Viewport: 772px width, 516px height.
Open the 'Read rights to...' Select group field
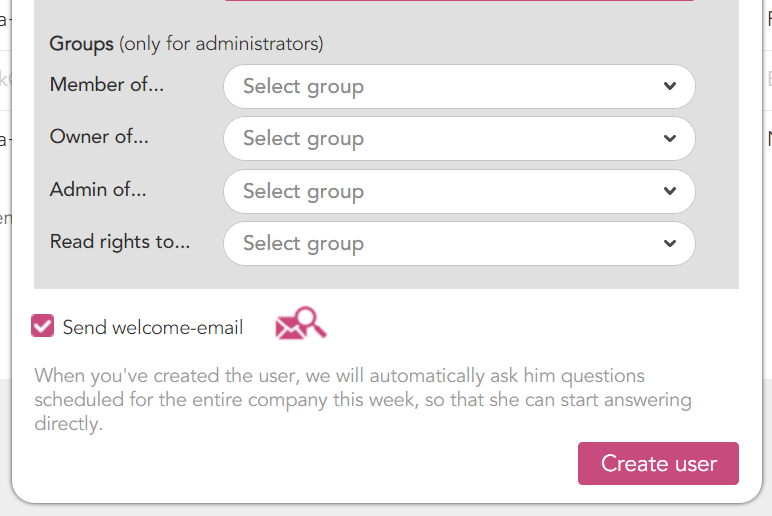[x=459, y=244]
